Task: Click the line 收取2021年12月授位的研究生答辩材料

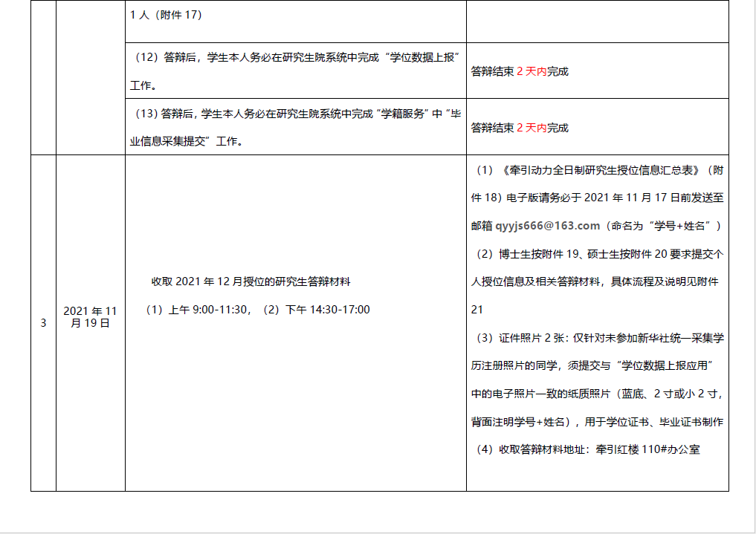Action: [x=251, y=281]
